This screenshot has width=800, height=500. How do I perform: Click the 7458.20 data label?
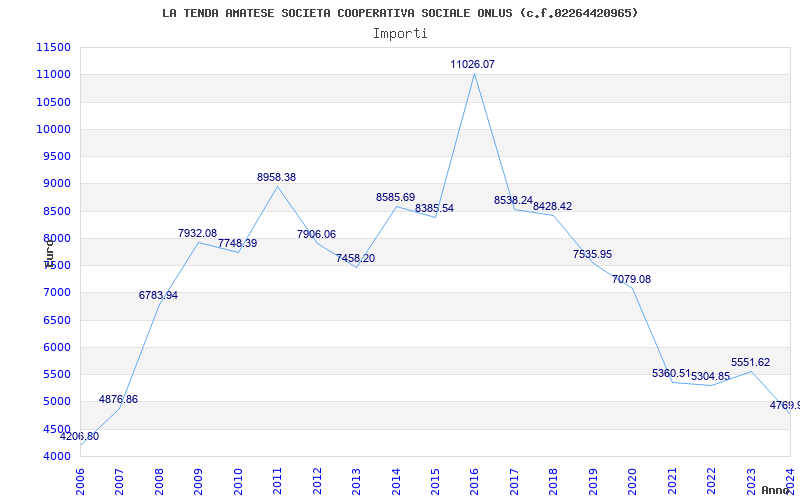[356, 258]
